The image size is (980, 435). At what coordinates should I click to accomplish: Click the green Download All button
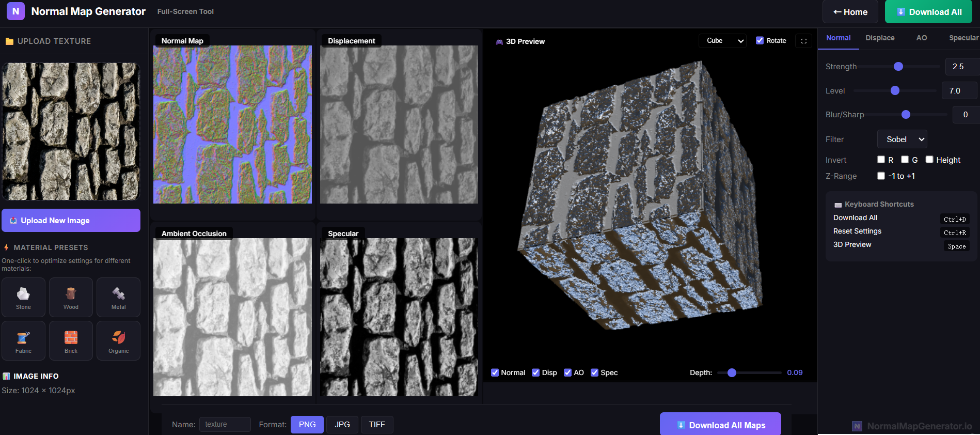[x=928, y=12]
